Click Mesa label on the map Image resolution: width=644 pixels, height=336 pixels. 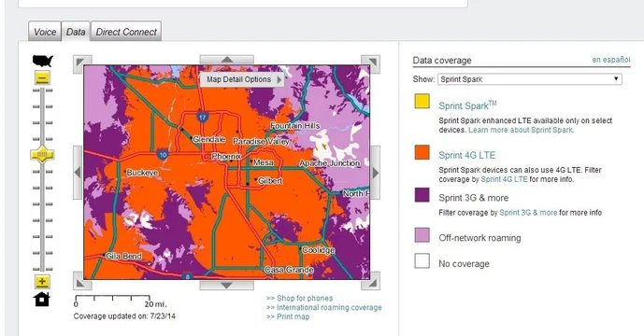(264, 162)
